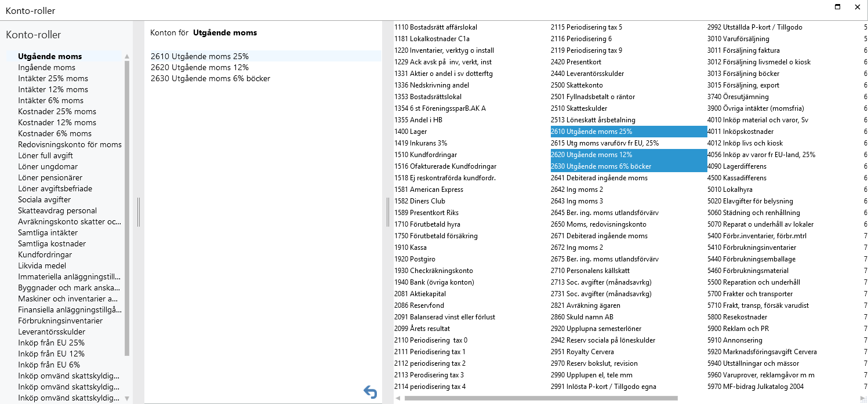Click account 3740 Öresutjämning
Screen dimensions: 868x404
tap(738, 97)
